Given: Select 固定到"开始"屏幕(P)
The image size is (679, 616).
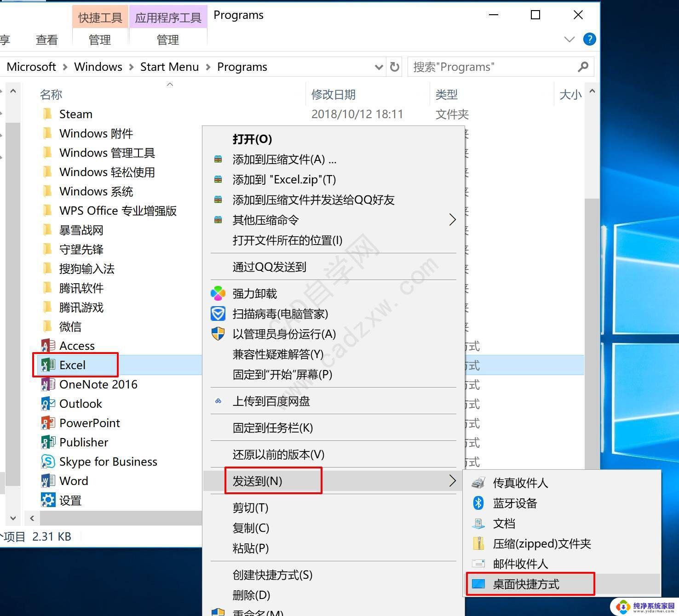Looking at the screenshot, I should tap(282, 374).
